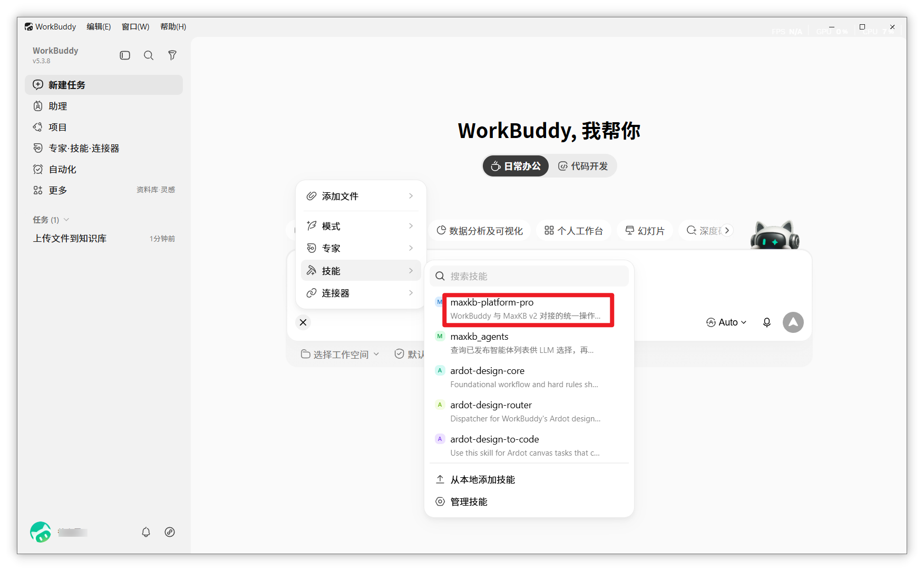Click the 资料库·灵感 link

(156, 190)
